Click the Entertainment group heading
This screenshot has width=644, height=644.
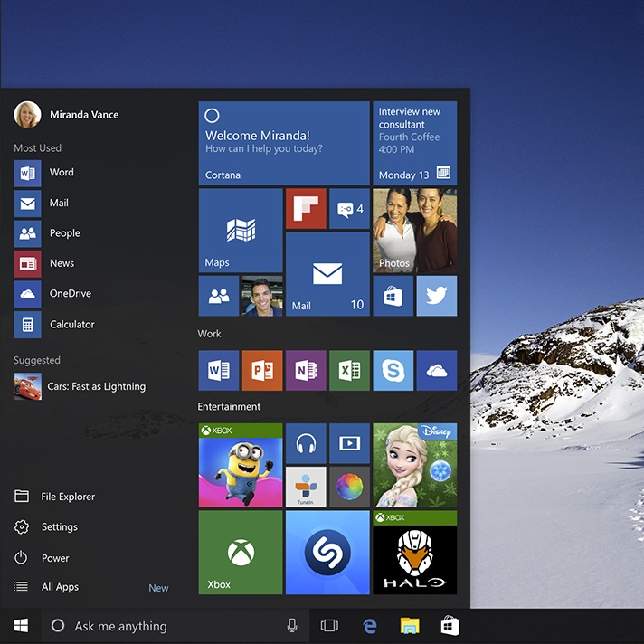[x=229, y=407]
